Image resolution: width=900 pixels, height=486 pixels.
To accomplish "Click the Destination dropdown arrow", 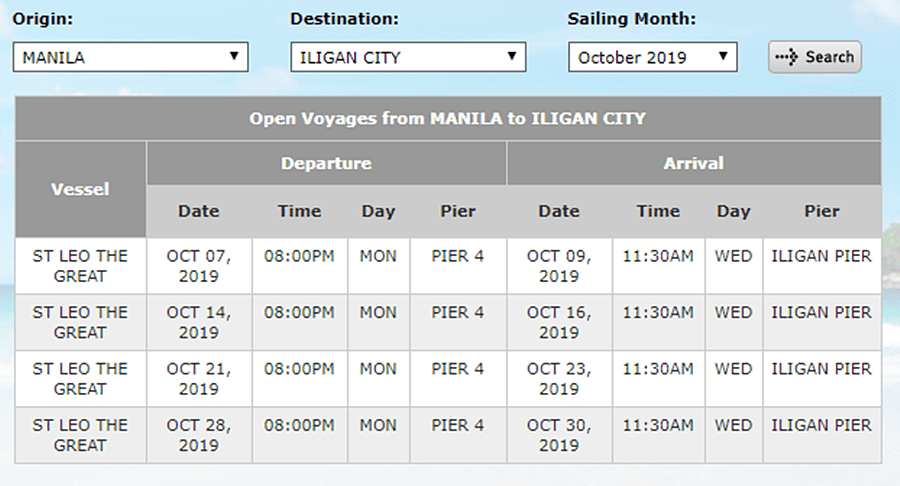I will (x=511, y=57).
